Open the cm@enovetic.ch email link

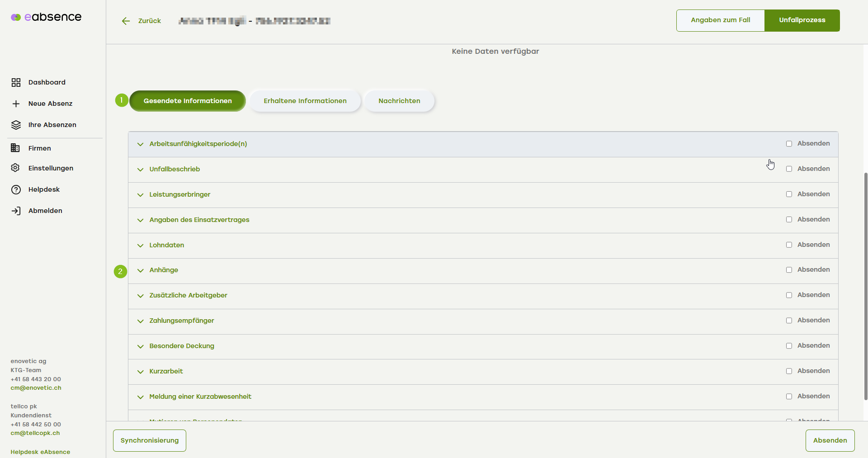point(36,388)
